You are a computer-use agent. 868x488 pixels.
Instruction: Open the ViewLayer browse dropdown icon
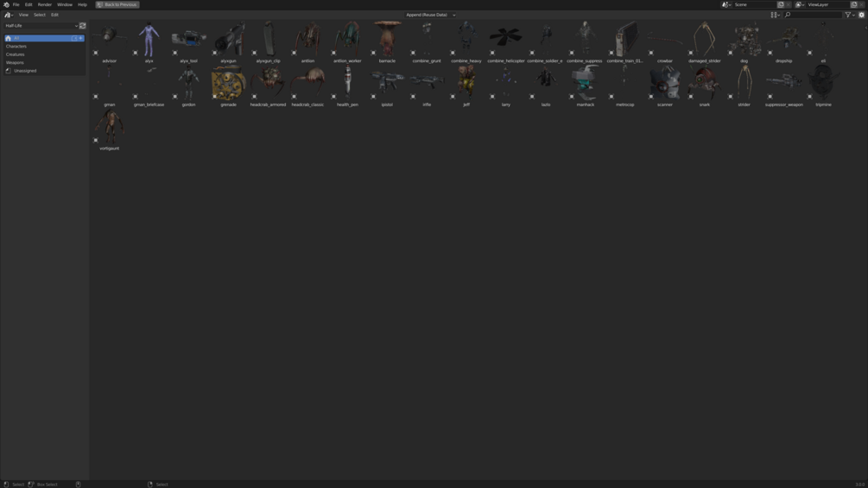click(800, 4)
